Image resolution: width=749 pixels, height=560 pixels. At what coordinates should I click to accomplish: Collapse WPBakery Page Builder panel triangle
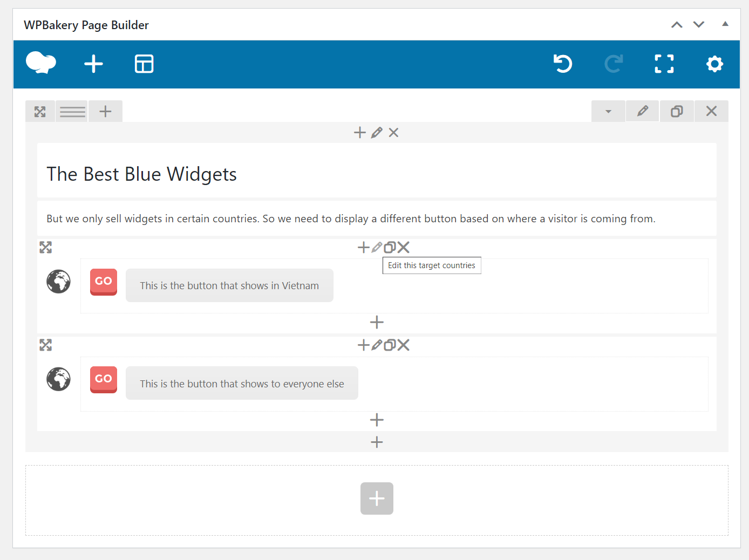tap(725, 24)
